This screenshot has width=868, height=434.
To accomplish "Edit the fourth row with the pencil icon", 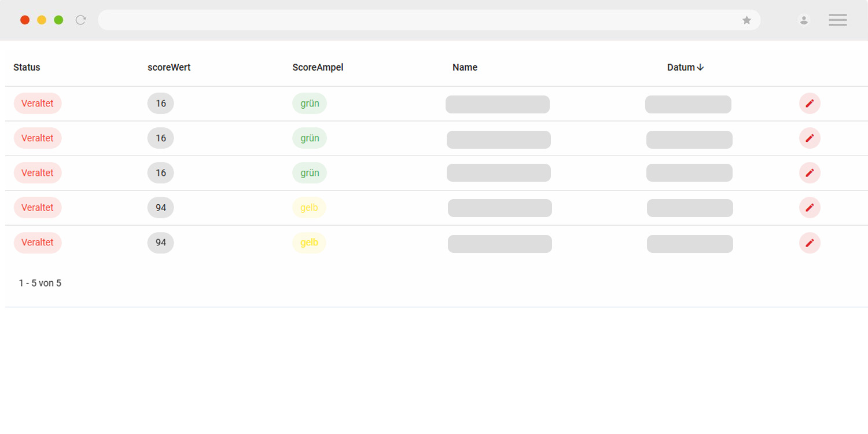I will click(810, 208).
